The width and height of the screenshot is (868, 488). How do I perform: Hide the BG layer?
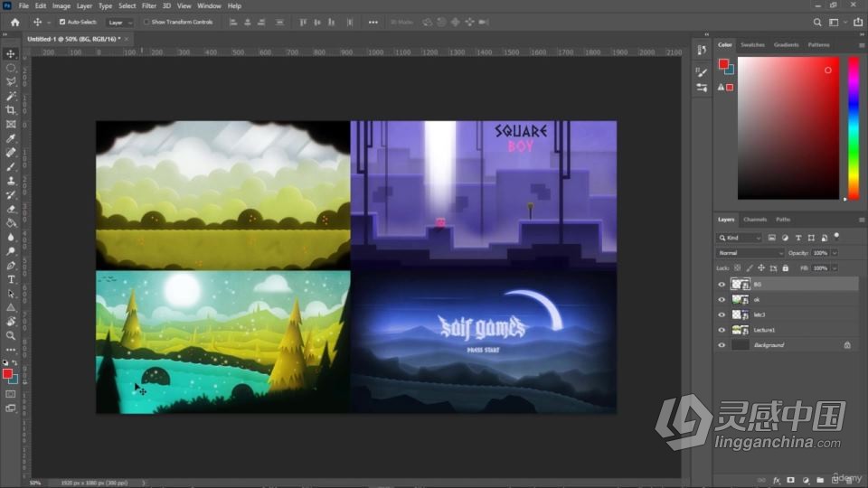[722, 285]
